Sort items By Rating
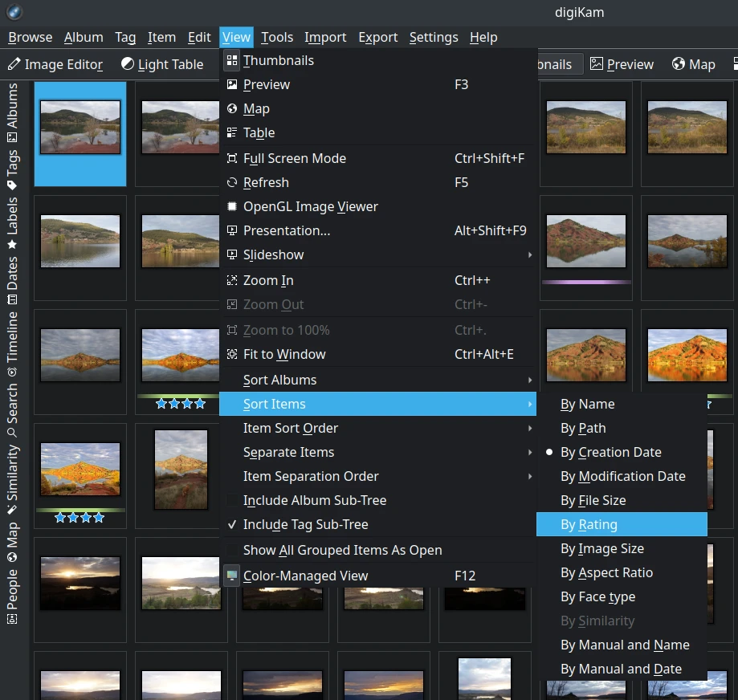Viewport: 738px width, 700px height. pyautogui.click(x=622, y=524)
